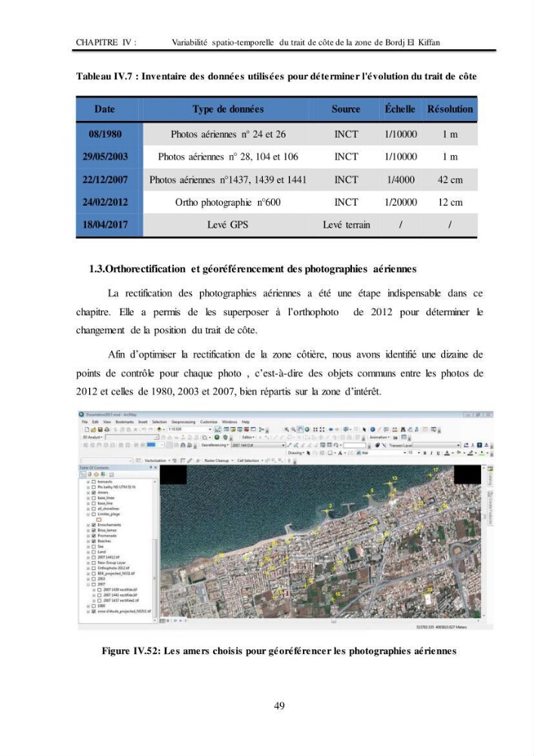The image size is (534, 756).
Task: Go to next extent arrow
Action: (x=337, y=429)
